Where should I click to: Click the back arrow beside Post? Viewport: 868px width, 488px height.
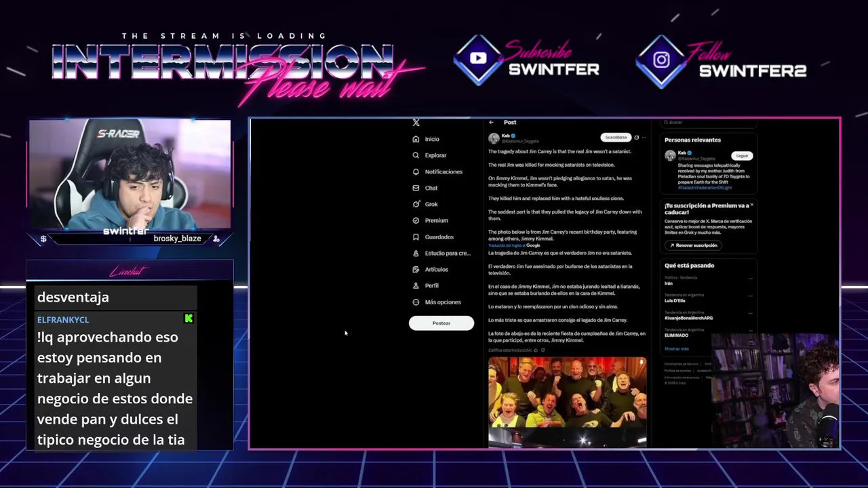(491, 123)
